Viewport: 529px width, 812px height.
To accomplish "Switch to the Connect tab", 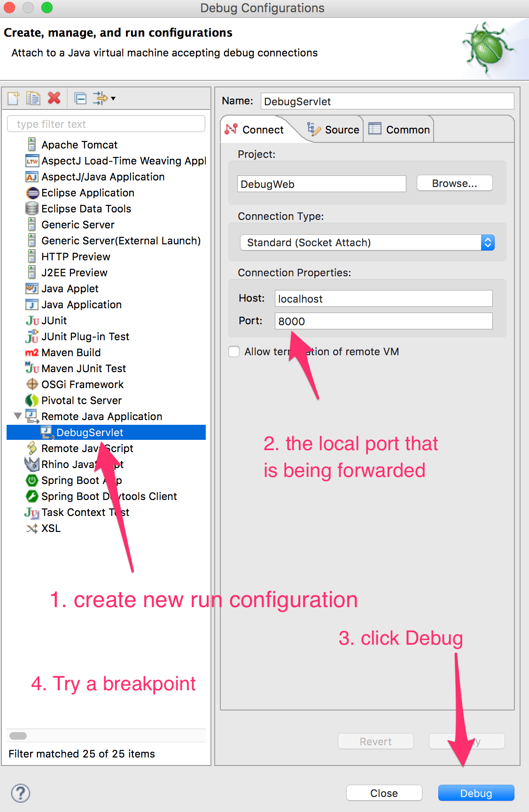I will click(256, 130).
